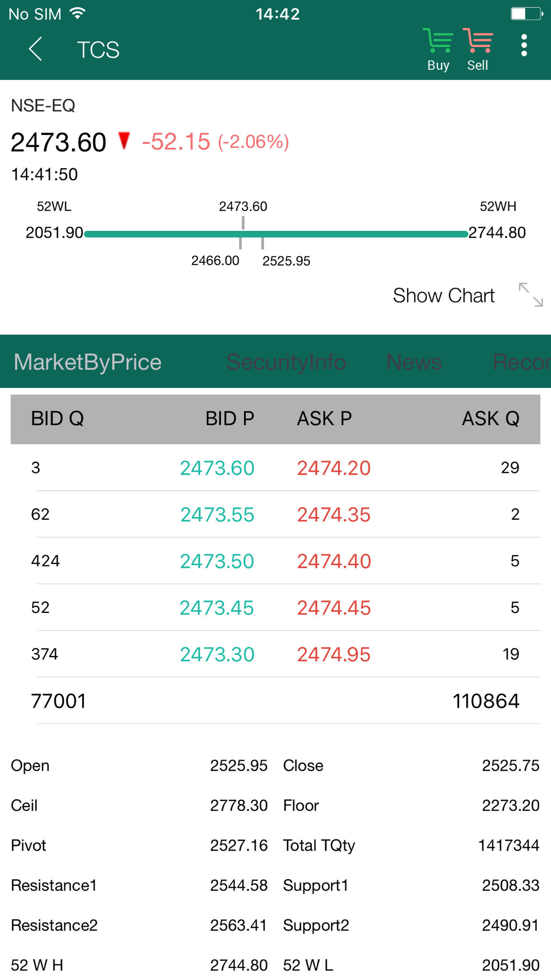Go back using the back arrow
This screenshot has width=551, height=980.
click(x=35, y=49)
